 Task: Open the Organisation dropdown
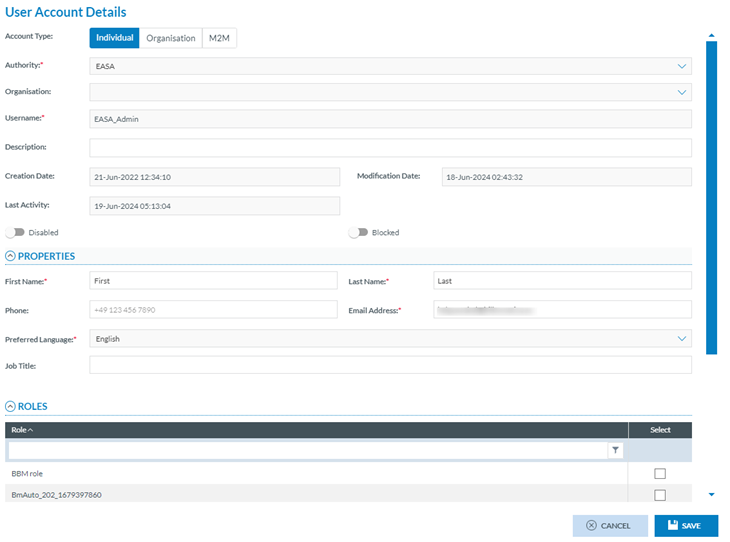[x=682, y=92]
